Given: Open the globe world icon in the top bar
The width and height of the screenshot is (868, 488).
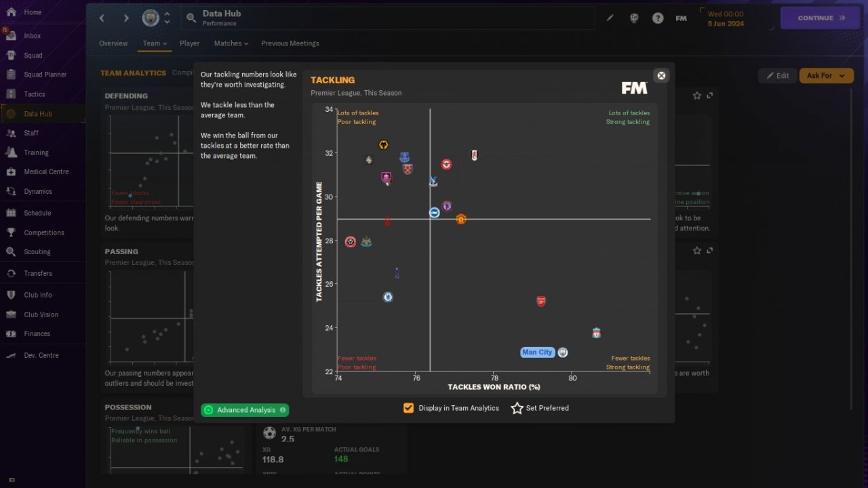Looking at the screenshot, I should tap(634, 18).
